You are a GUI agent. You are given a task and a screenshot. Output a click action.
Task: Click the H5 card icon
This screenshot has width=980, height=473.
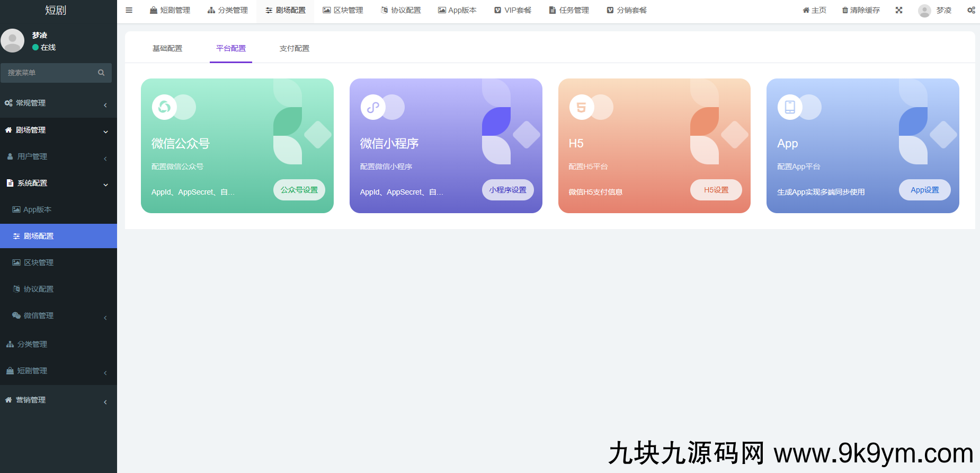click(x=582, y=107)
